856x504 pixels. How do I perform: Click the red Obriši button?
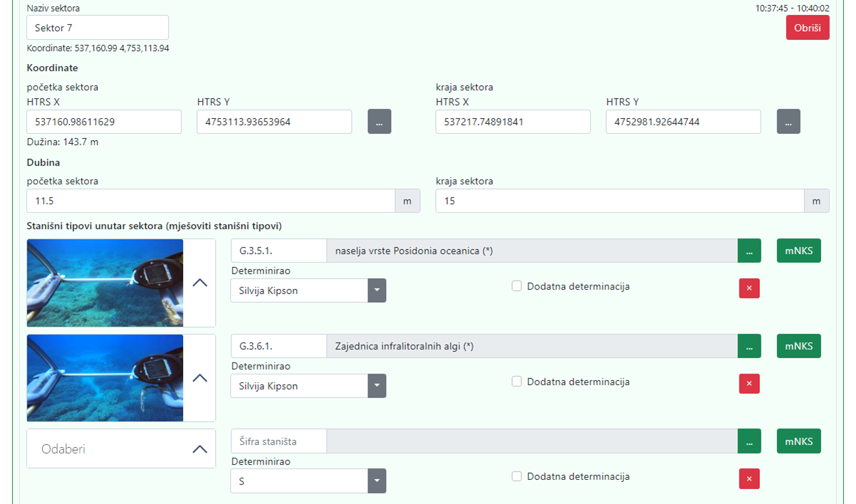(x=807, y=28)
